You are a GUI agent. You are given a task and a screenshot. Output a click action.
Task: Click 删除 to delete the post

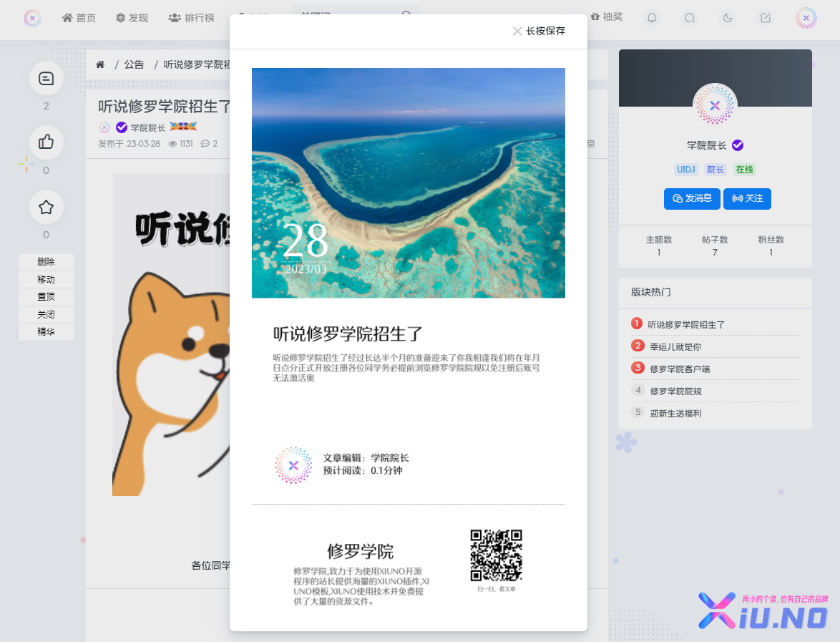(46, 261)
